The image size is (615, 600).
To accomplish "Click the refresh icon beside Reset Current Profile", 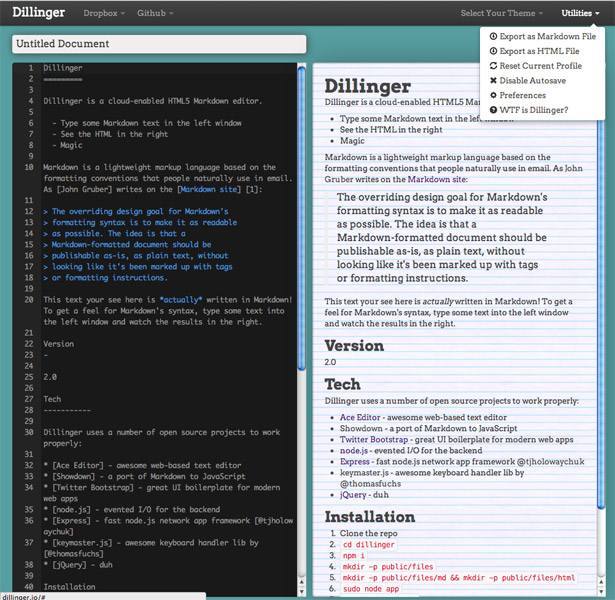I will click(x=493, y=66).
